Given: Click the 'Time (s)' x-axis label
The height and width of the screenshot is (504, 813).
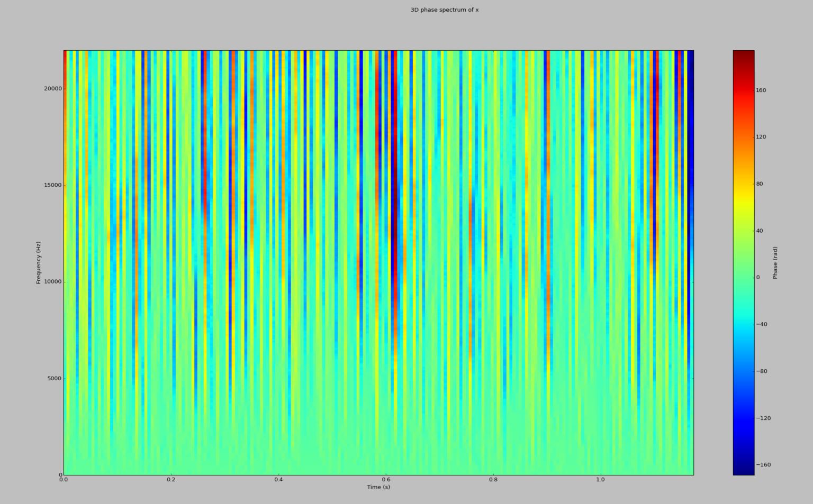Looking at the screenshot, I should [x=378, y=487].
